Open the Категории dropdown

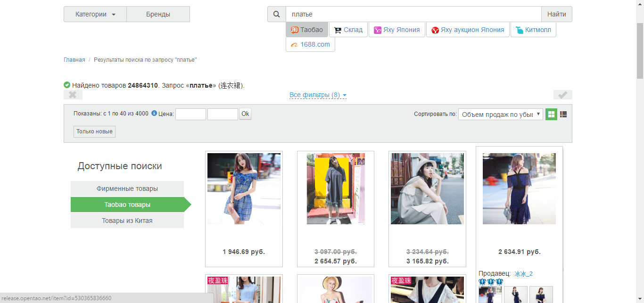(x=95, y=14)
